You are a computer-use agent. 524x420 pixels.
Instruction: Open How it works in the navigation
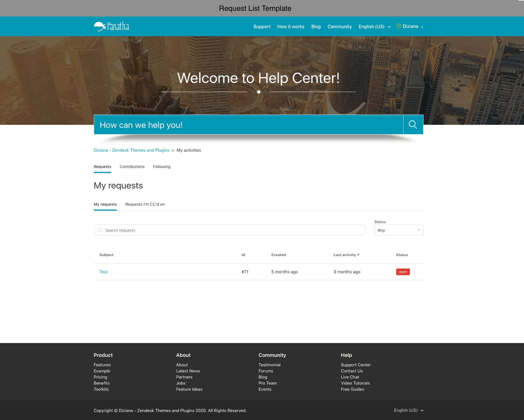point(290,27)
